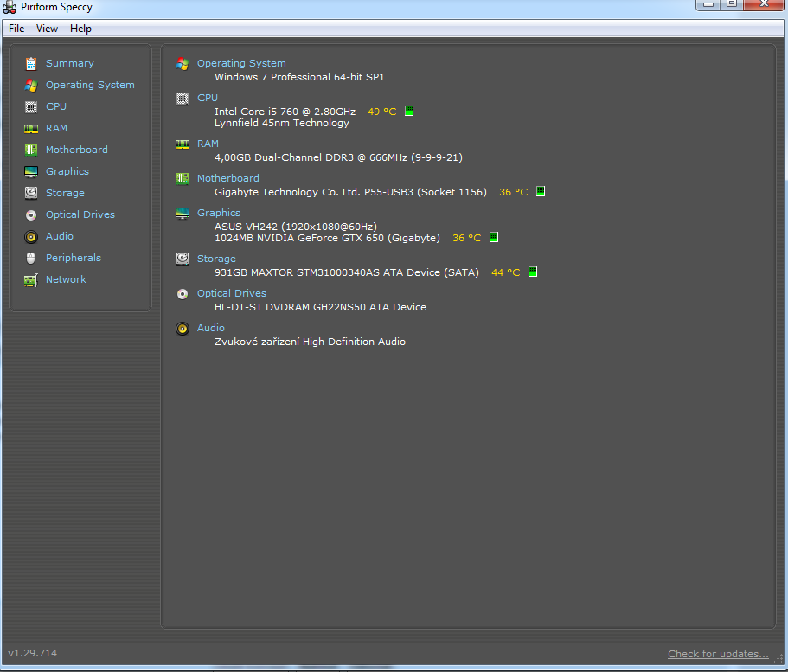Open Audio section from sidebar
Viewport: 788px width, 672px height.
(x=60, y=236)
